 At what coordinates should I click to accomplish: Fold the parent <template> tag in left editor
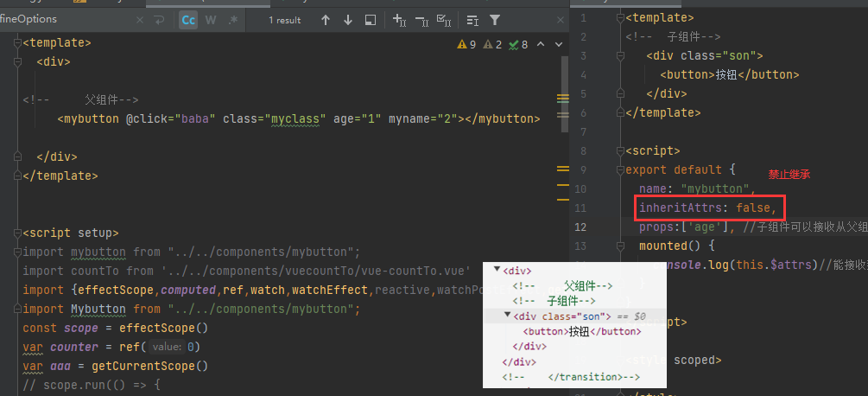[17, 42]
